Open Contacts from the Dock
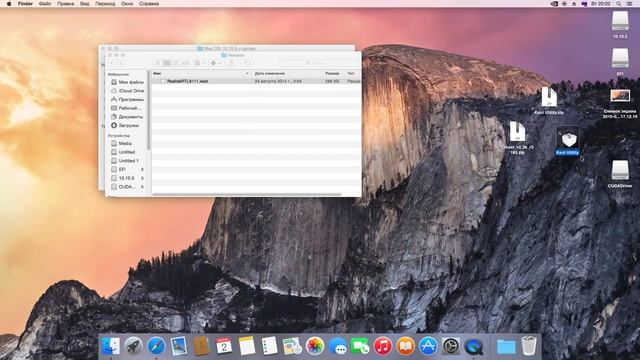 [202, 346]
